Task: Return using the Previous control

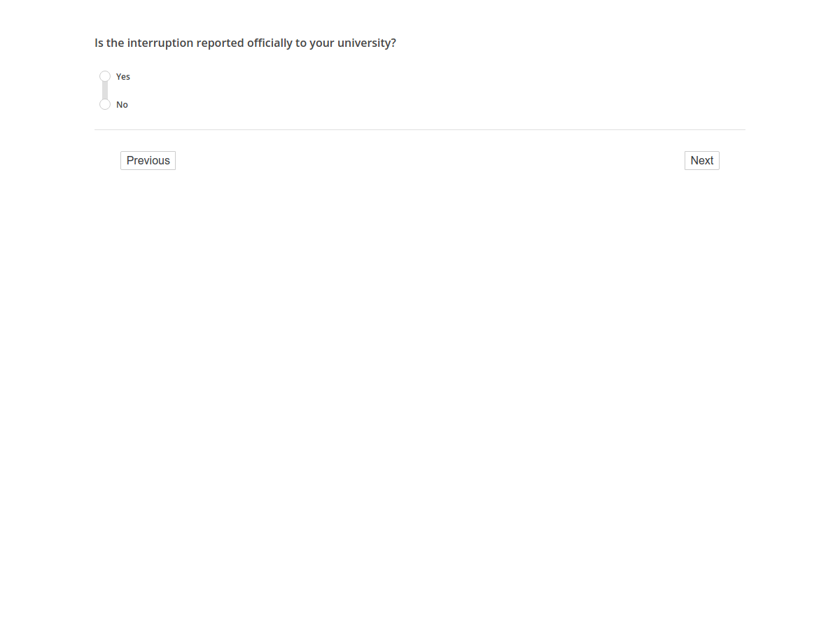Action: pos(148,160)
